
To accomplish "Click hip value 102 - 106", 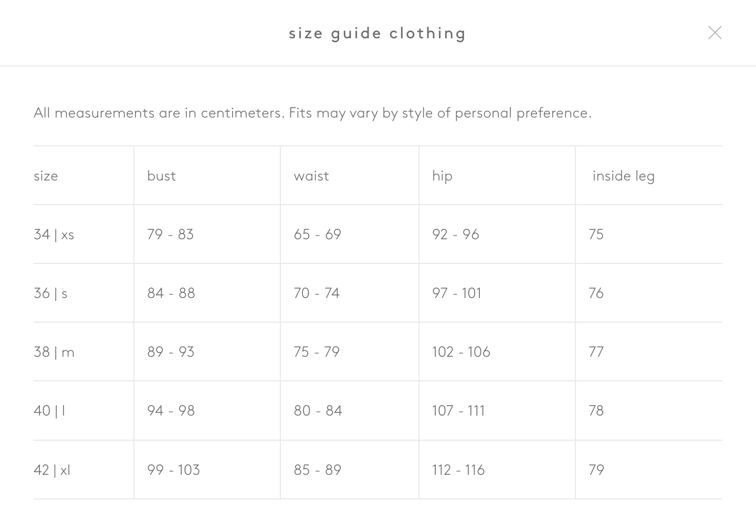I will coord(461,352).
